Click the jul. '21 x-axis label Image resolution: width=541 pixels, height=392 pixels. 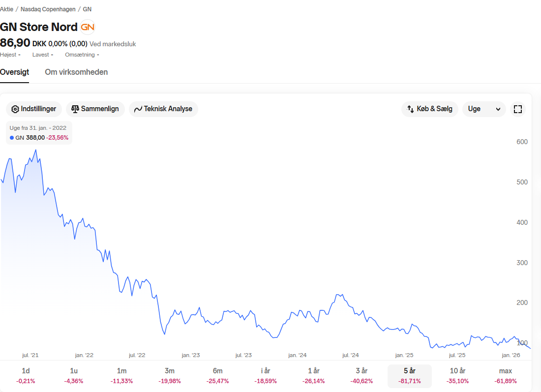click(x=30, y=355)
